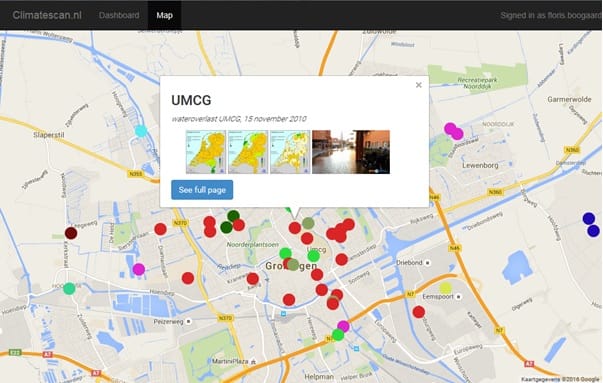Viewport: 603px width, 383px height.
Task: Click the olive marker below the popup pointer
Action: click(x=308, y=223)
